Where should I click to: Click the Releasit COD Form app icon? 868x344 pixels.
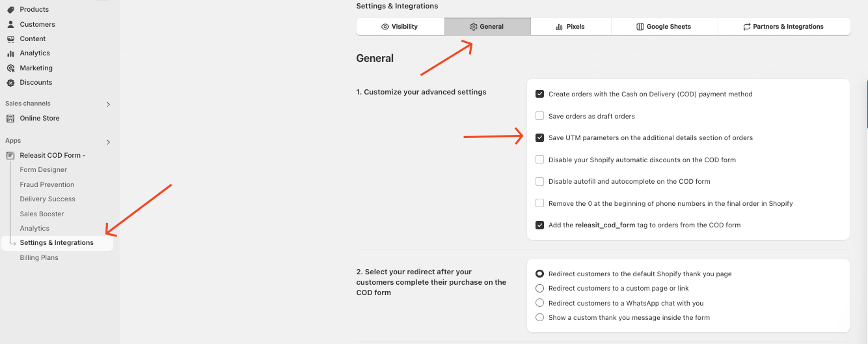coord(10,155)
